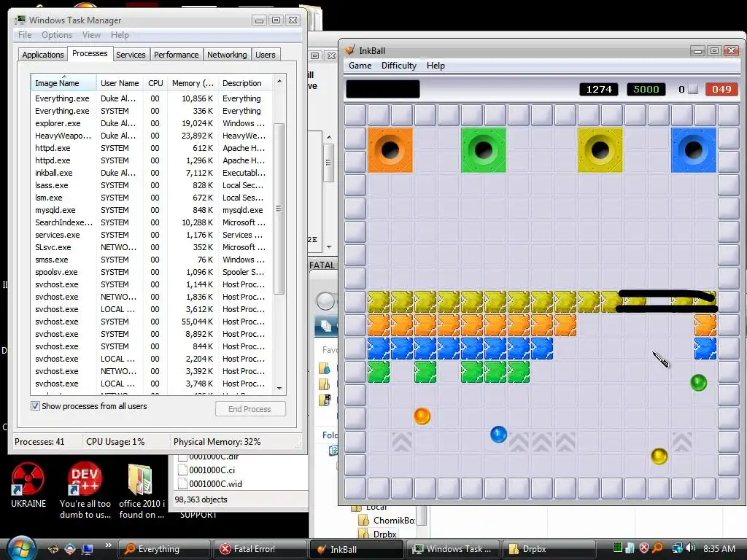Click the green ball in InkBall

pyautogui.click(x=698, y=382)
